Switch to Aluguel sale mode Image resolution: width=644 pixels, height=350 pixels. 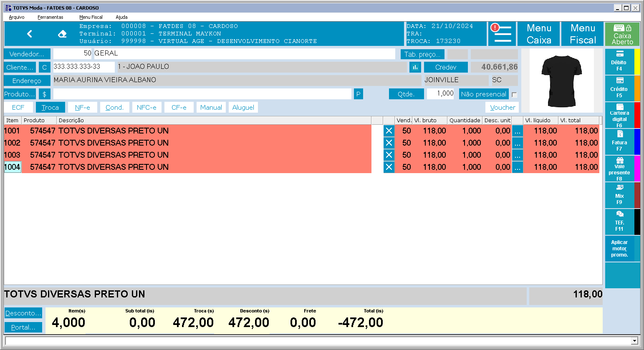(243, 108)
